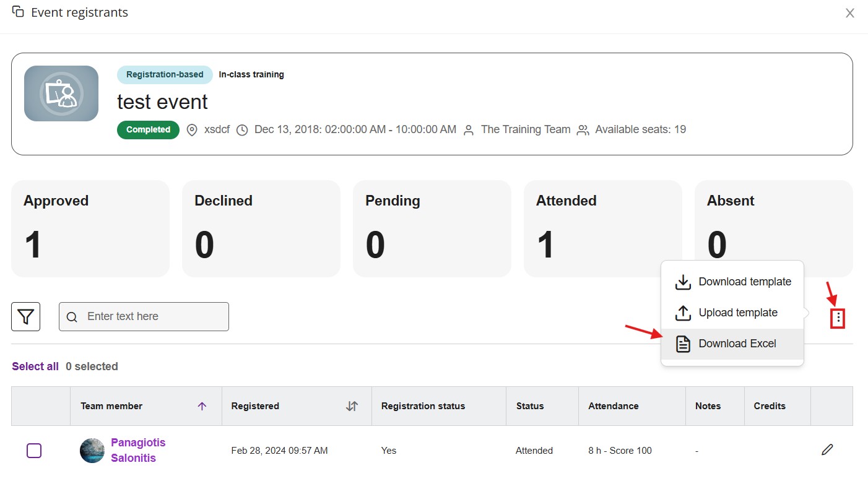This screenshot has width=868, height=481.
Task: Sort by Team member column arrow
Action: pyautogui.click(x=202, y=406)
